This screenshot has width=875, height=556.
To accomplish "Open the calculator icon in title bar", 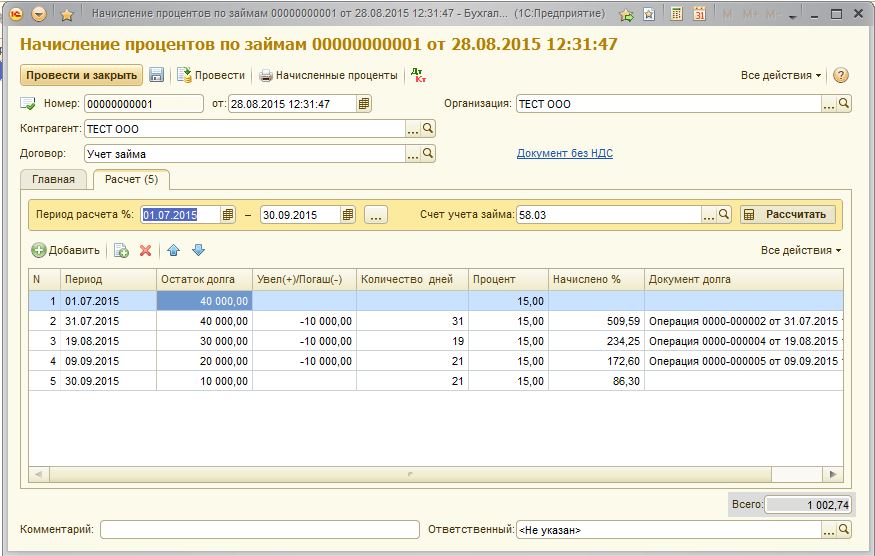I will tap(676, 15).
